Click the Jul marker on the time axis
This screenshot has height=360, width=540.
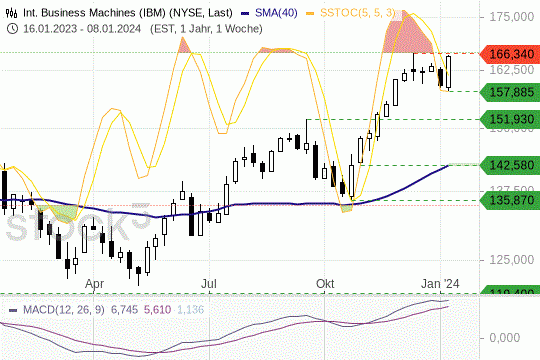209,284
